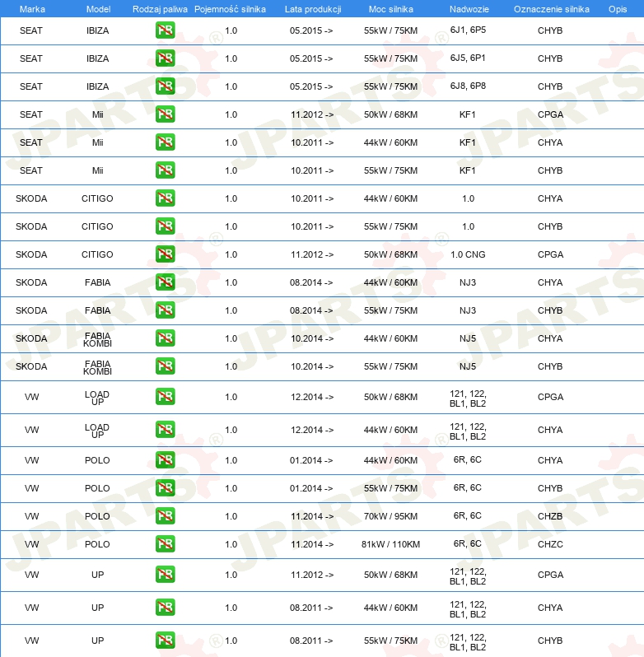Click fuel icon in VW POLO CHZB row

tap(165, 516)
